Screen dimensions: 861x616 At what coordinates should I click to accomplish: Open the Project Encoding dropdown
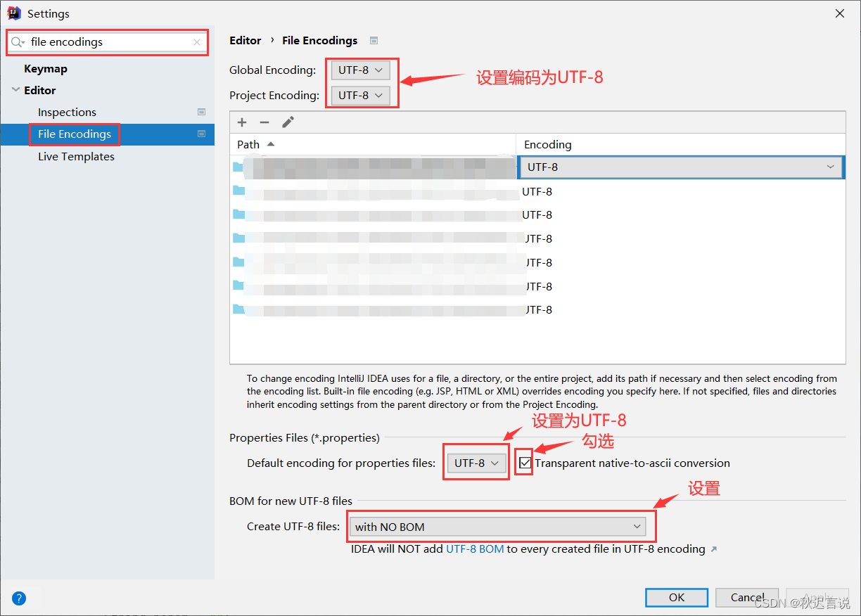pos(359,95)
